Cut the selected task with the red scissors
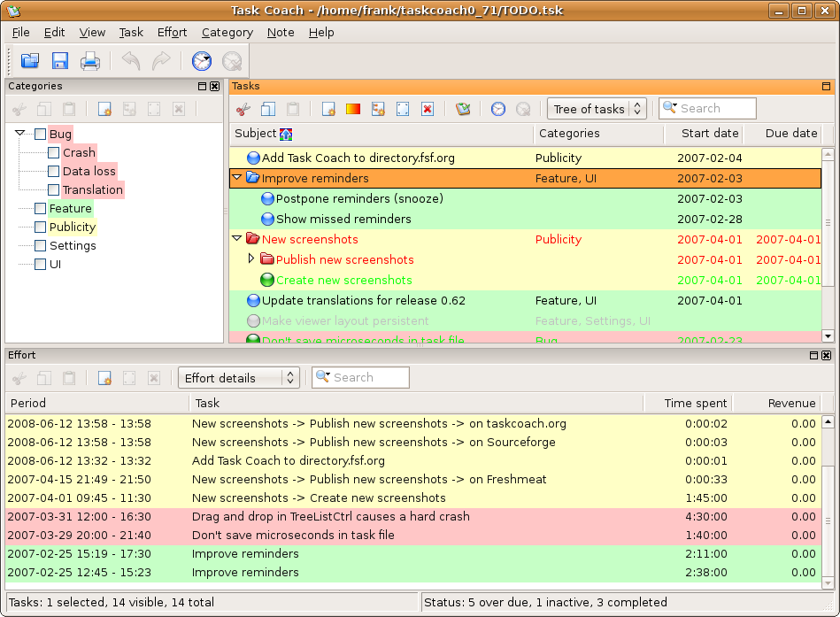Screen dimensions: 840x617 (243, 109)
